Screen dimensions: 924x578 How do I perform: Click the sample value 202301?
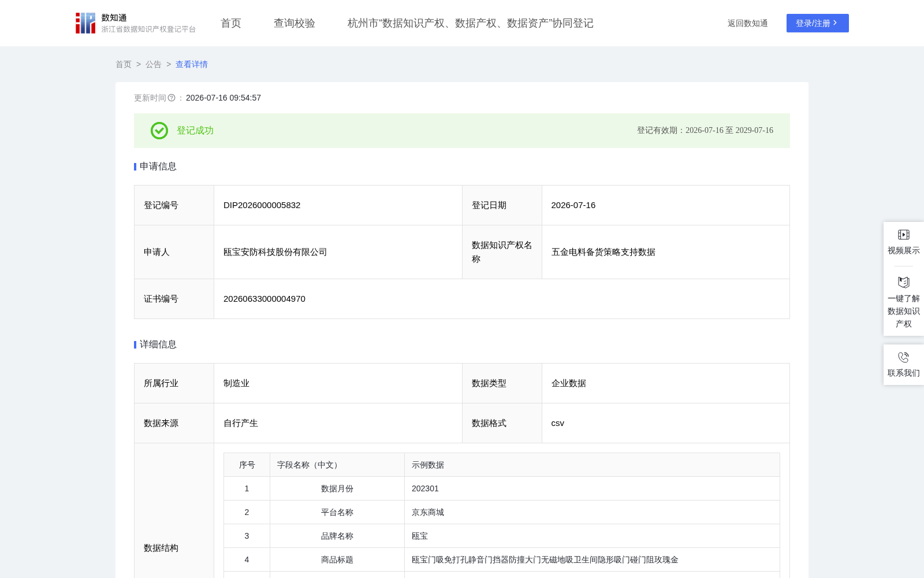pyautogui.click(x=425, y=488)
